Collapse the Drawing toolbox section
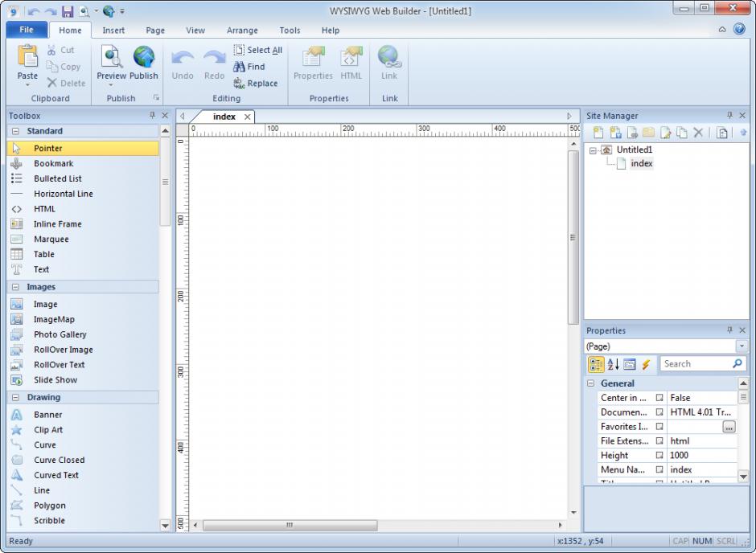The width and height of the screenshot is (756, 553). click(x=15, y=397)
